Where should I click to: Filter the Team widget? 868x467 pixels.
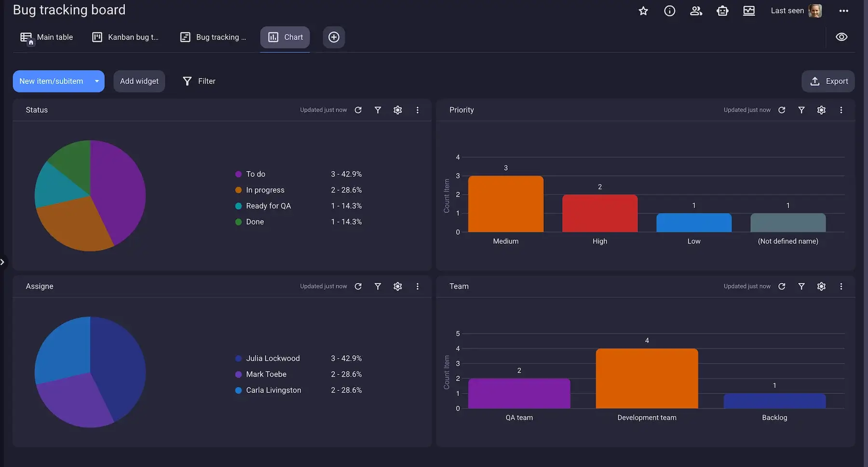click(x=801, y=286)
